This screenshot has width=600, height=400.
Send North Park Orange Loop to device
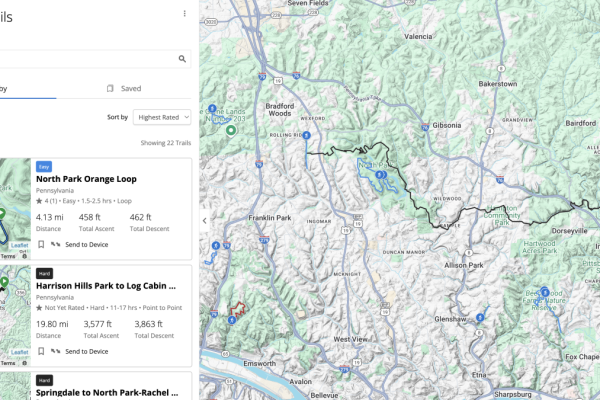coord(80,244)
